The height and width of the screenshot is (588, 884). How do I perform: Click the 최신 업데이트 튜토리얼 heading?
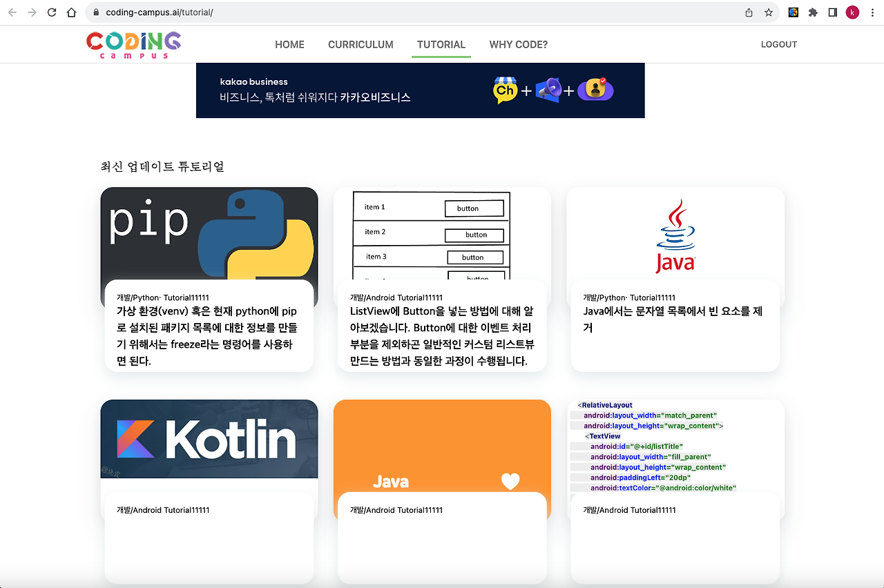162,166
